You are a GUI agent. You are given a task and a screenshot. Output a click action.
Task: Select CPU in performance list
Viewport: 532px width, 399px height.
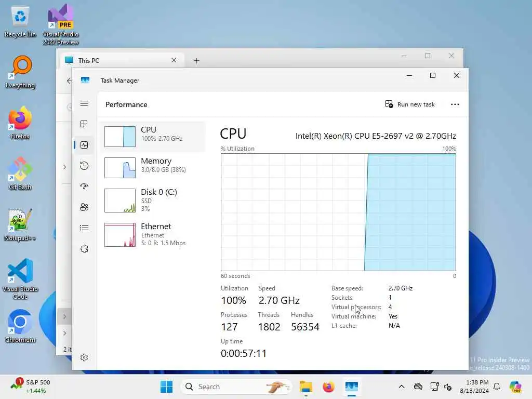[x=153, y=137]
